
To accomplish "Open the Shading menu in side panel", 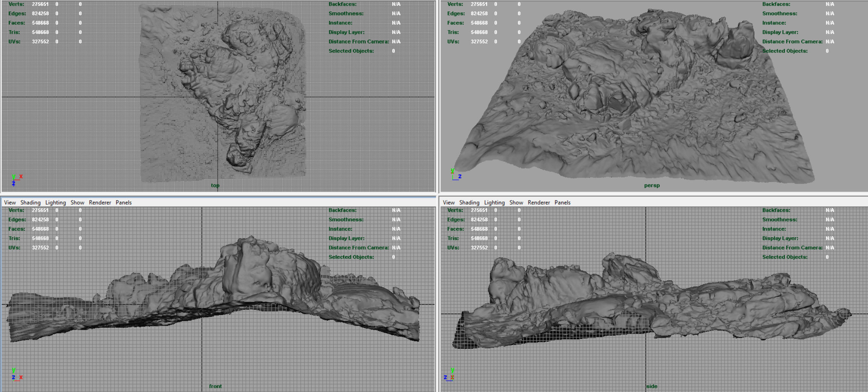I will click(469, 202).
